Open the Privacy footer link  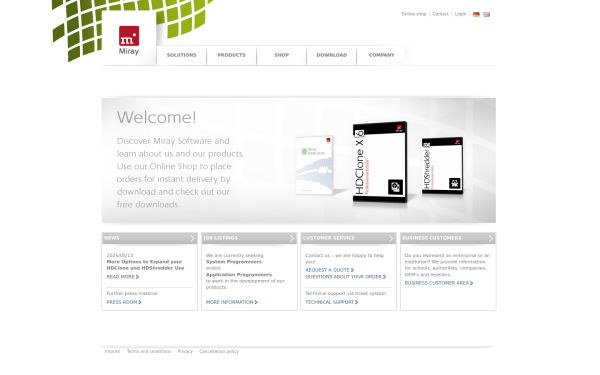tap(185, 351)
